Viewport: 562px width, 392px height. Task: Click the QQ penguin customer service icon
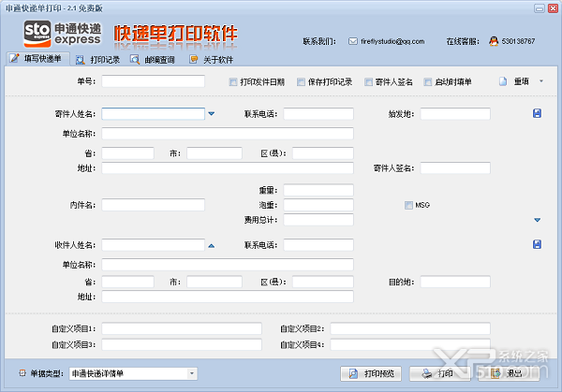(x=494, y=41)
